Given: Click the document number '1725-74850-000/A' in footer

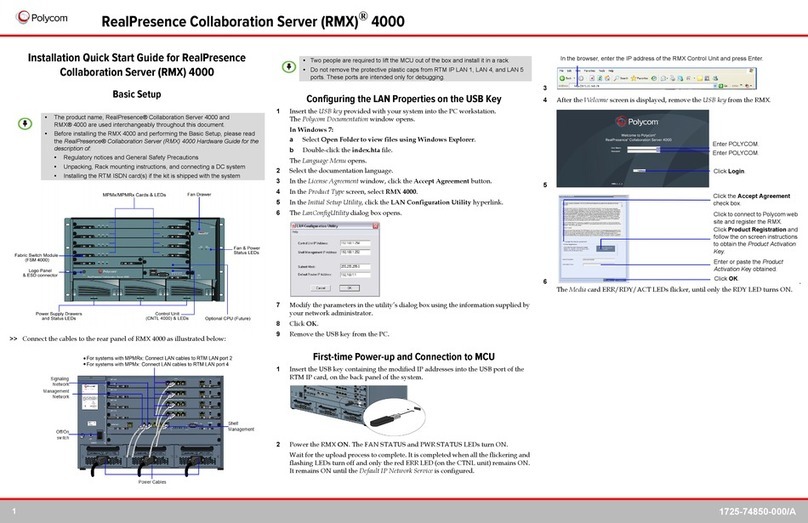Looking at the screenshot, I should coord(758,512).
